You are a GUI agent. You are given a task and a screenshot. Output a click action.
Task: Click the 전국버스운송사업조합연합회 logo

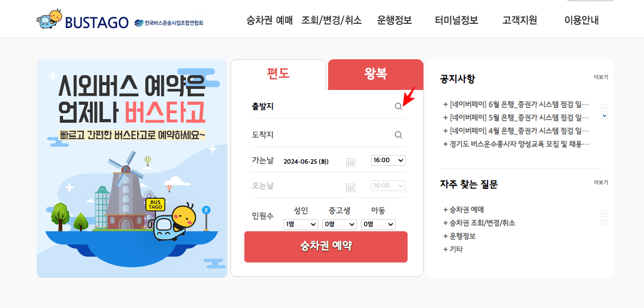(x=169, y=23)
